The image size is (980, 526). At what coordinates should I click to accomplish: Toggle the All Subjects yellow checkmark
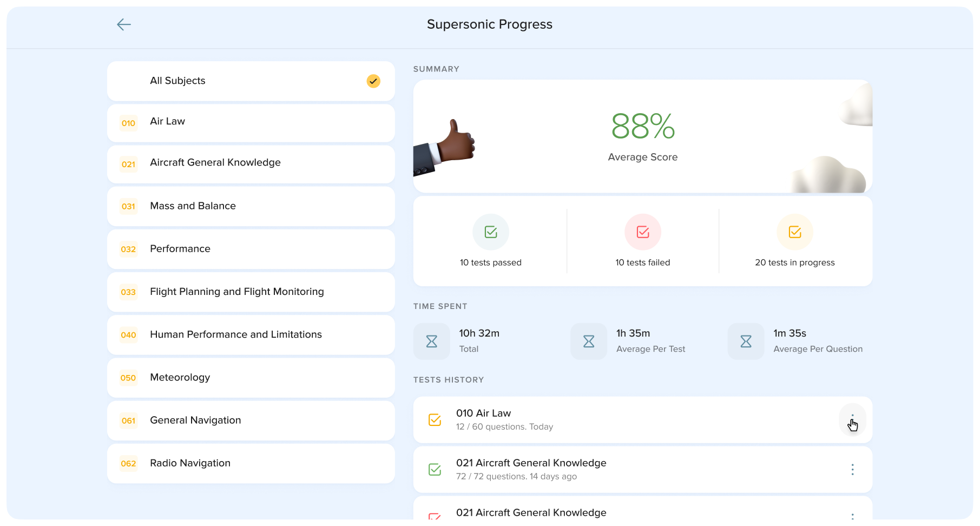[373, 81]
